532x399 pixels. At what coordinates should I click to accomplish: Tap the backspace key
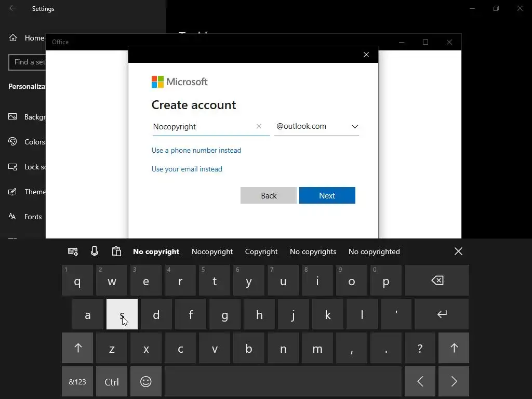point(437,281)
